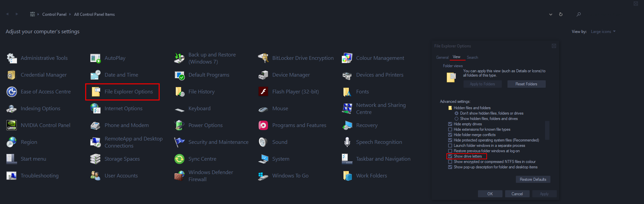Viewport: 644px width, 204px height.
Task: Open File History icon
Action: point(179,92)
